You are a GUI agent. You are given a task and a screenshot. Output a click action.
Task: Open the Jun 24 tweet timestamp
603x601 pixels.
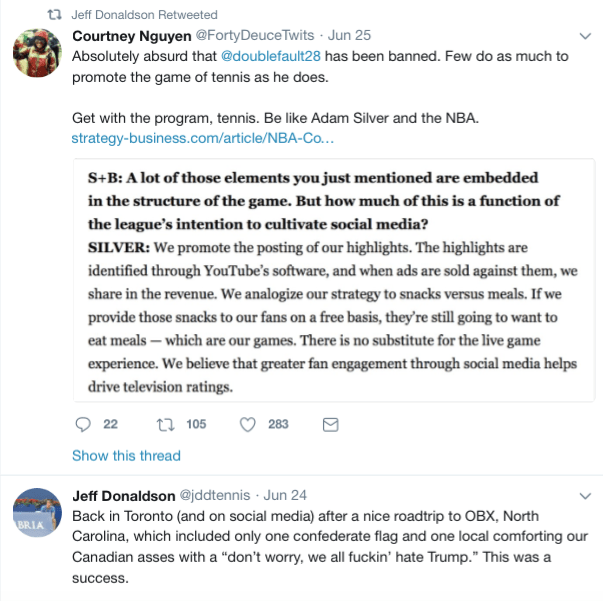[284, 495]
